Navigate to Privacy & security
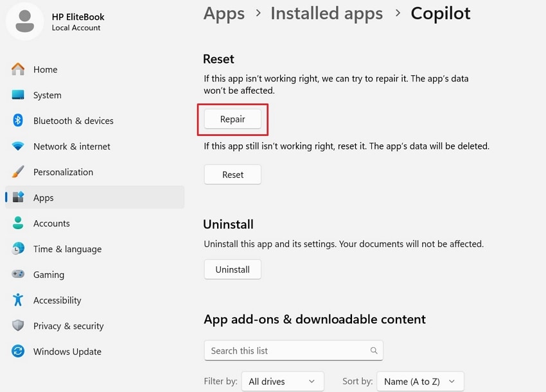The height and width of the screenshot is (392, 546). click(x=69, y=326)
